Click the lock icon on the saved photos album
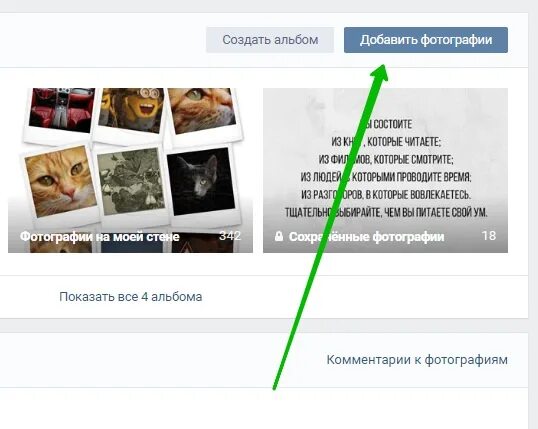Screen dimensions: 538x429 pos(279,236)
